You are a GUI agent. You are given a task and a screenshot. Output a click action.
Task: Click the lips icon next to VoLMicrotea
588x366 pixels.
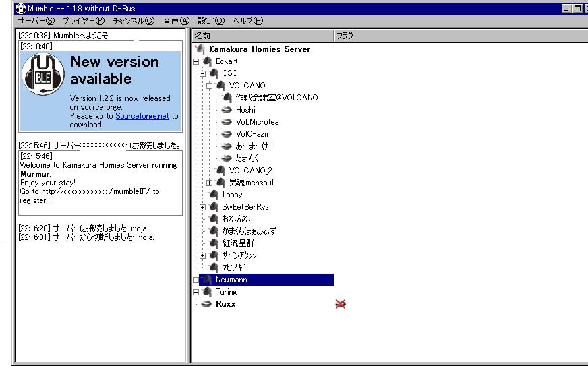[227, 122]
